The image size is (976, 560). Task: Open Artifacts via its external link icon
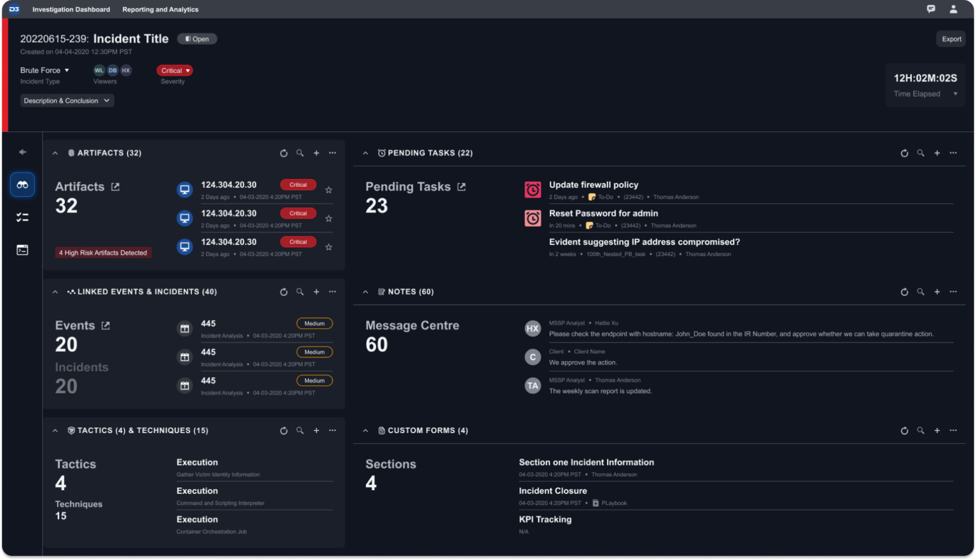(115, 186)
